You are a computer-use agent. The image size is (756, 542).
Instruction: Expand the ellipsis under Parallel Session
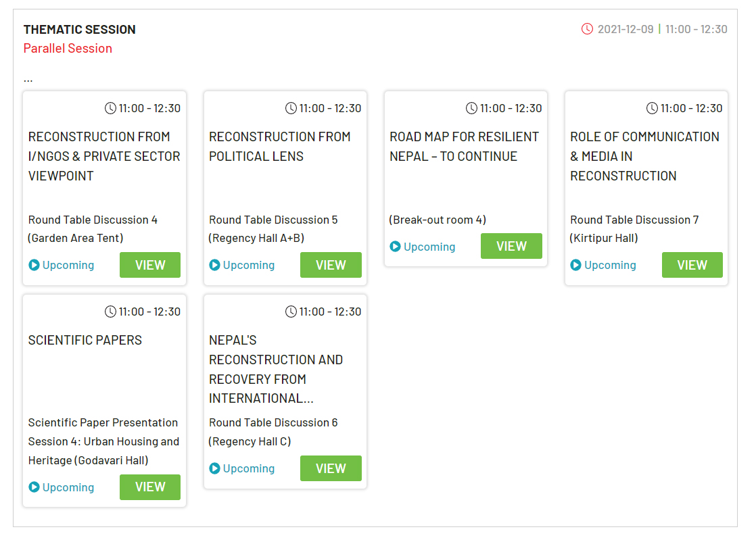pyautogui.click(x=28, y=80)
